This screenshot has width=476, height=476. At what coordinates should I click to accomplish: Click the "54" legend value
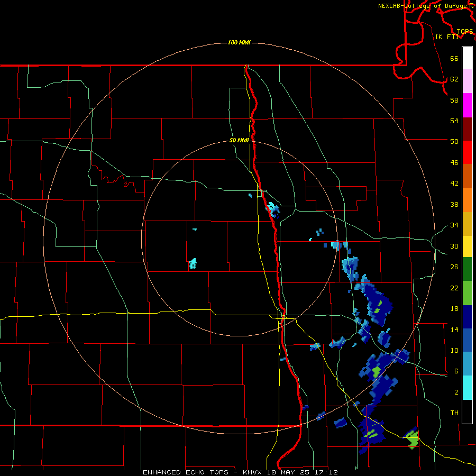[454, 121]
